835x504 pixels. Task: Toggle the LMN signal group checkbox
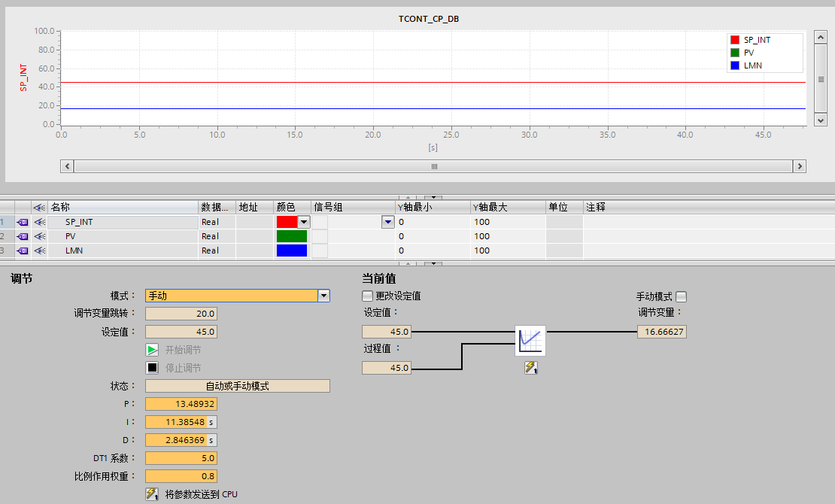point(320,251)
